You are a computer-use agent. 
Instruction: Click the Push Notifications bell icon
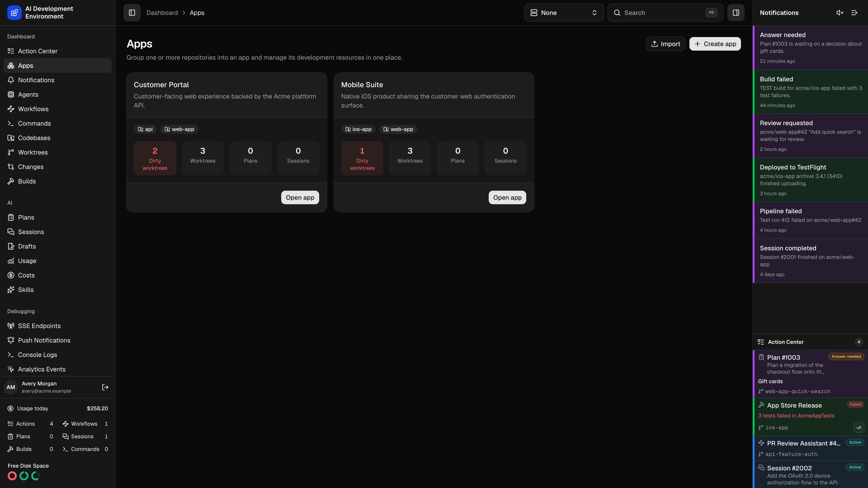point(11,340)
